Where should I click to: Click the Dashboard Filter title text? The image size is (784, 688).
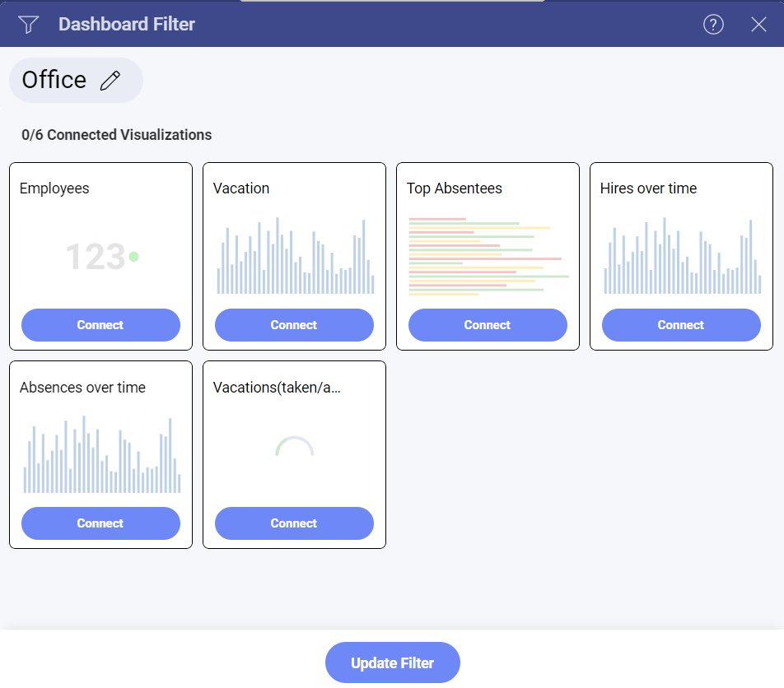click(127, 24)
